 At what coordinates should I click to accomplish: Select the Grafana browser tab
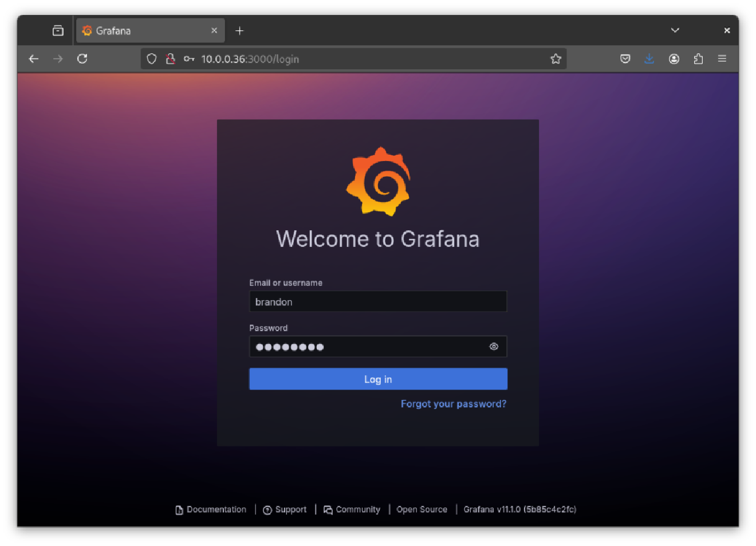143,30
